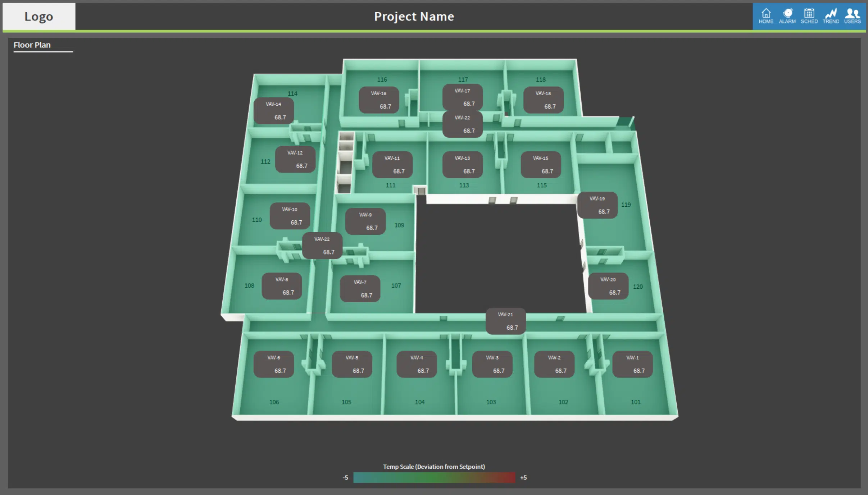This screenshot has height=495, width=868.
Task: Open the VAV-3 unit in room 103
Action: coord(492,364)
